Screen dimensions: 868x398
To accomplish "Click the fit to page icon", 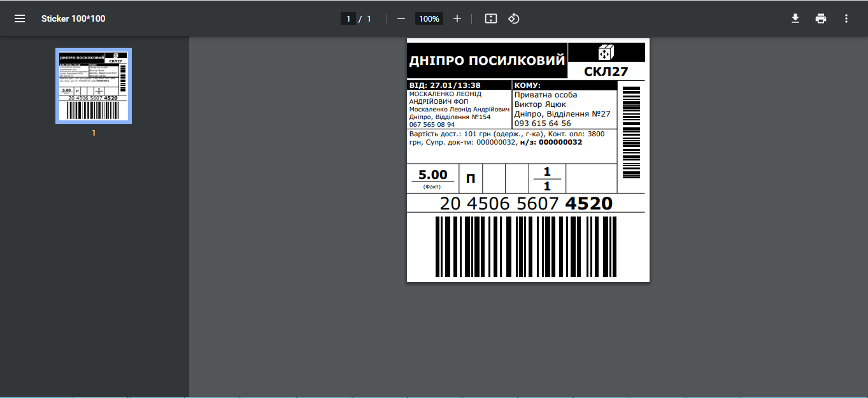I will pos(490,18).
